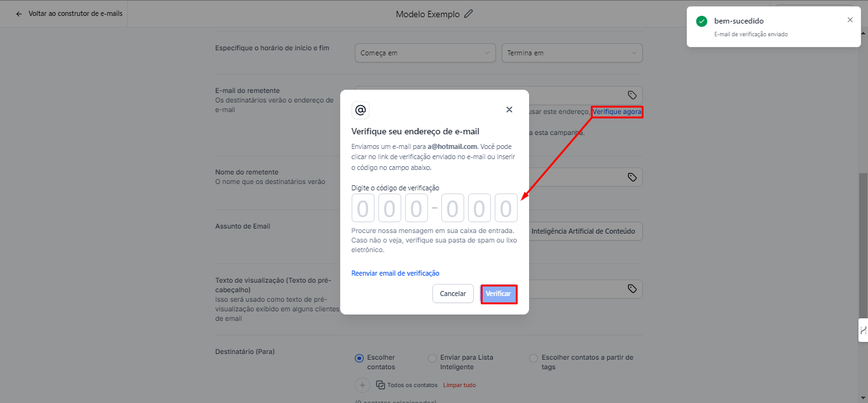Image resolution: width=868 pixels, height=403 pixels.
Task: Select the Escolher contatos radio option
Action: click(x=359, y=358)
